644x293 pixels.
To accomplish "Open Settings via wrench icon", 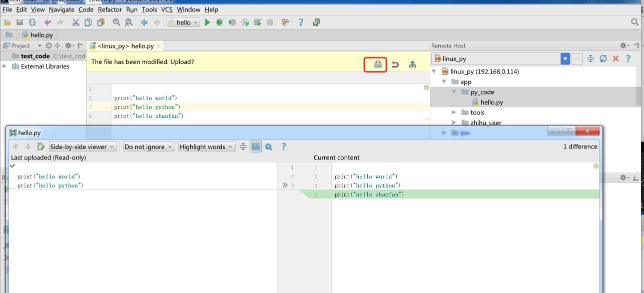I will coord(285,22).
